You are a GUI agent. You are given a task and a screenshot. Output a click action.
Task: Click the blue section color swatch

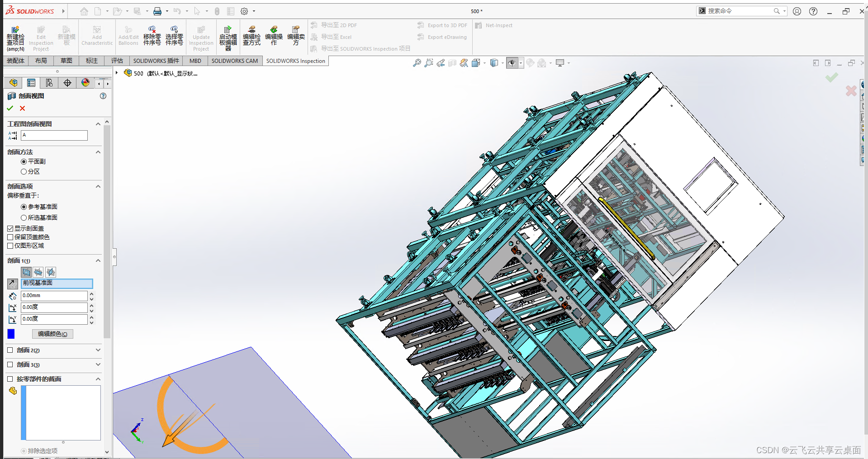tap(11, 334)
